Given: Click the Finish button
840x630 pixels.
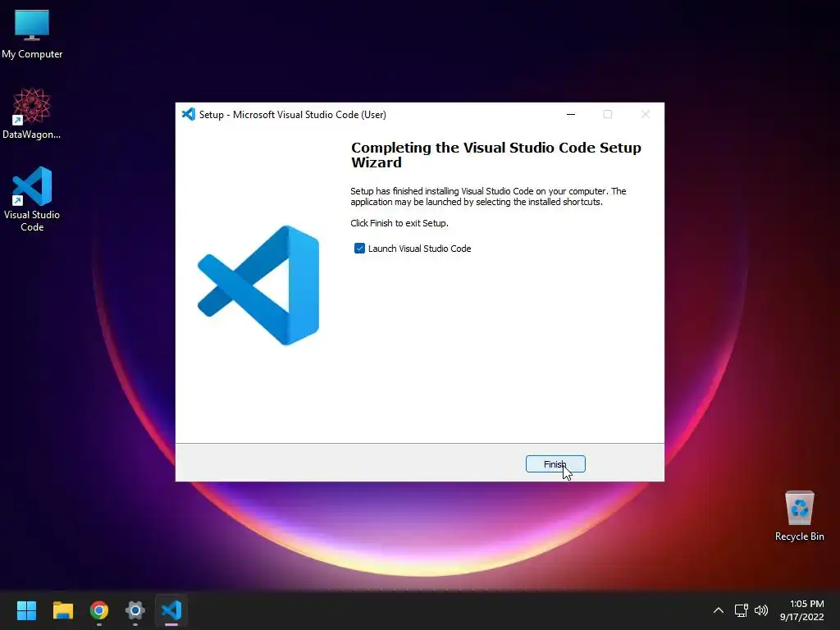Looking at the screenshot, I should [555, 464].
